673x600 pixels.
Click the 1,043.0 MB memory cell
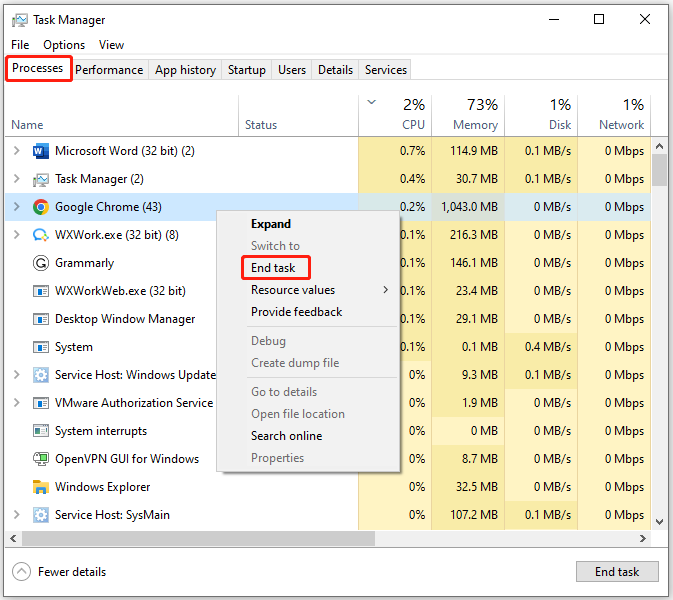pyautogui.click(x=468, y=207)
